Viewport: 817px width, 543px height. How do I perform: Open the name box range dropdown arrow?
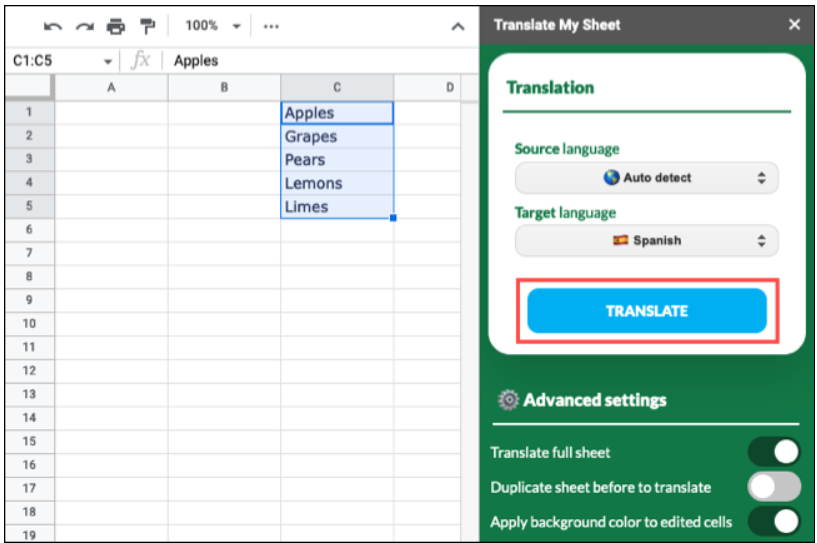[108, 61]
